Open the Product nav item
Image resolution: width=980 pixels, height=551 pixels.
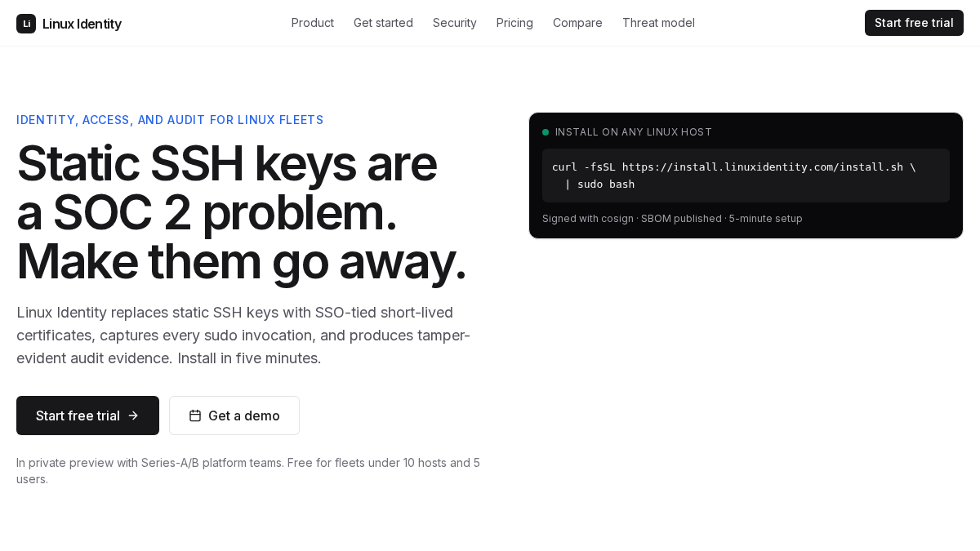313,23
